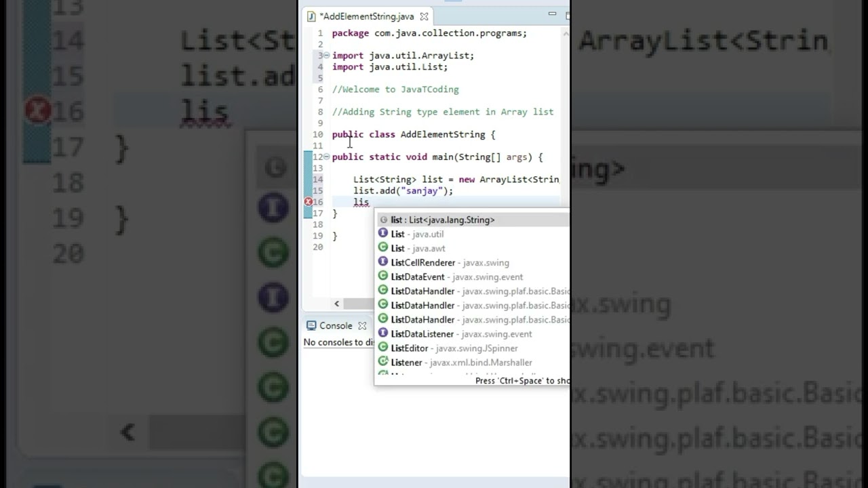
Task: Click line number 20 in the editor gutter
Action: pos(317,247)
